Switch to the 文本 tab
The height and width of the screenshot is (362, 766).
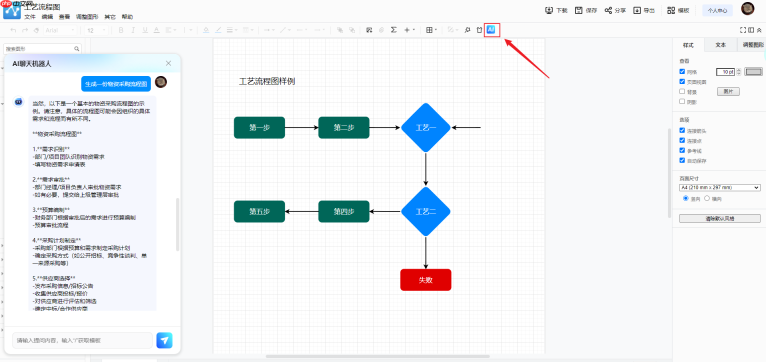point(721,45)
